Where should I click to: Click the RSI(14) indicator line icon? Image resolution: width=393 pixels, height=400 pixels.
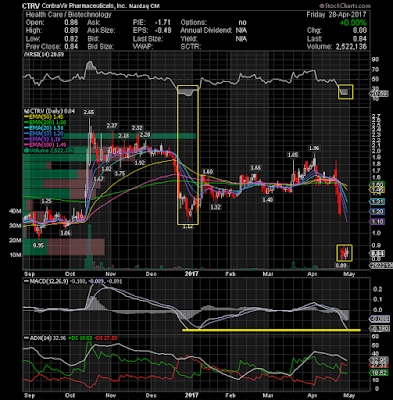tap(25, 54)
